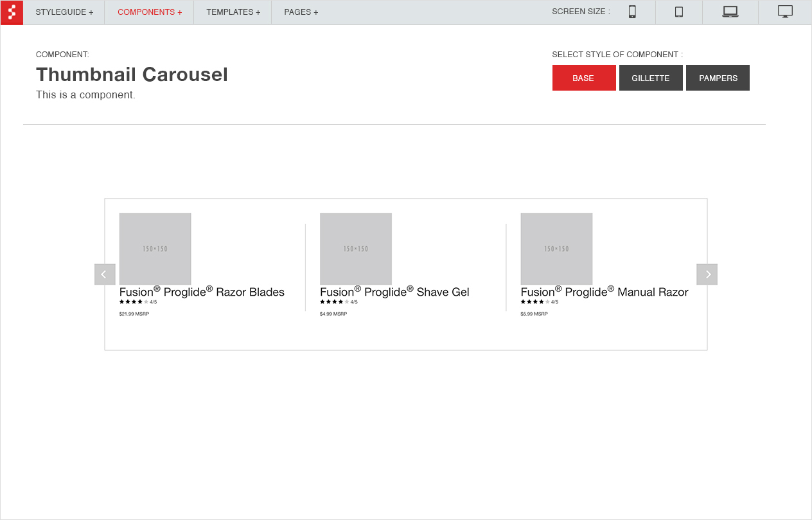Viewport: 812px width, 520px height.
Task: Click the Manual Razor star rating
Action: point(535,302)
